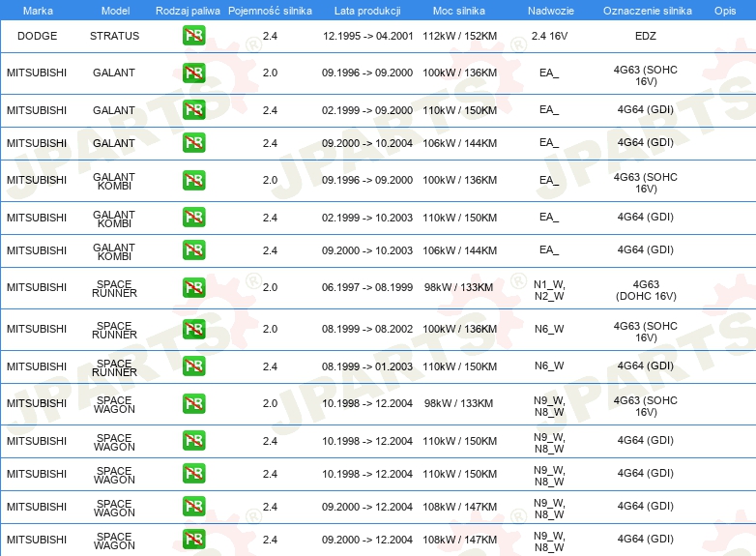Screen dimensions: 756x556
Task: Click the Lata produkcji column header
Action: tap(367, 11)
